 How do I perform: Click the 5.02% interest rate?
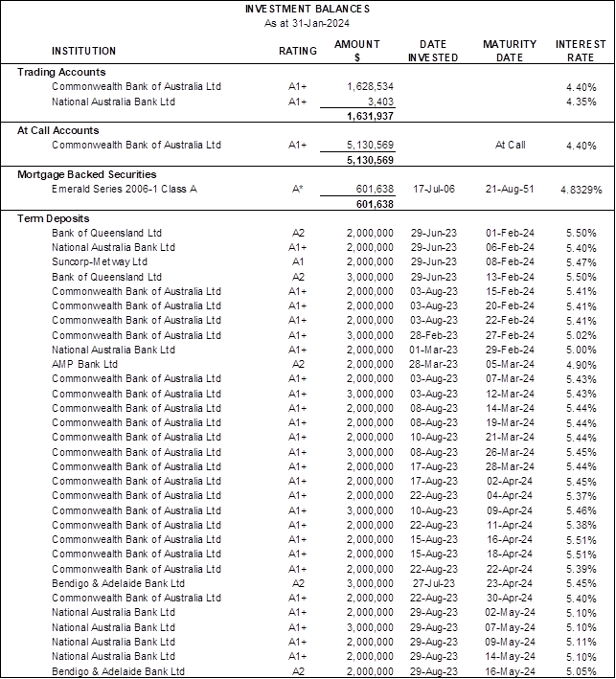click(581, 335)
